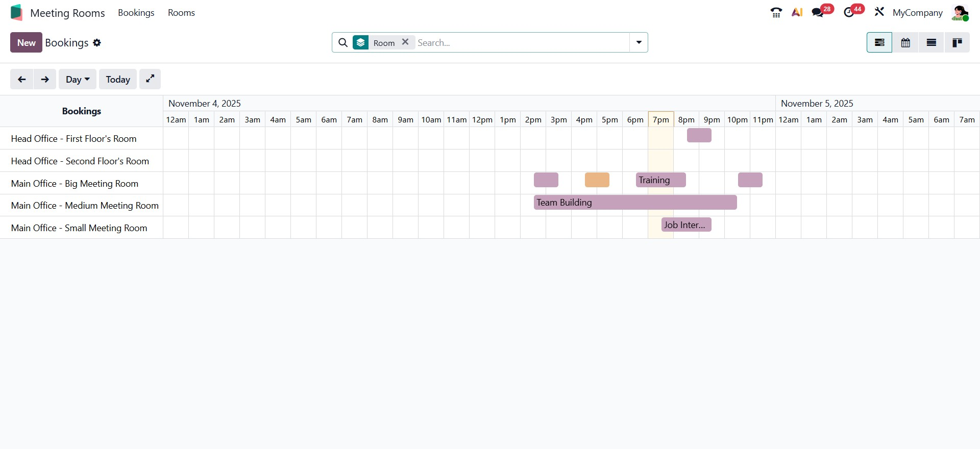Click the highlighted 7pm hour header
980x449 pixels.
tap(661, 119)
